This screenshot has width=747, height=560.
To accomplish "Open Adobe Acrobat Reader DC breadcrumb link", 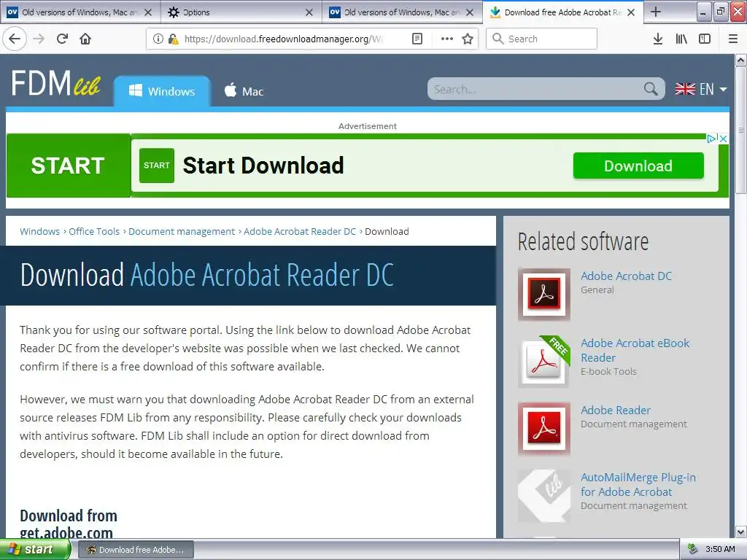I will point(300,231).
